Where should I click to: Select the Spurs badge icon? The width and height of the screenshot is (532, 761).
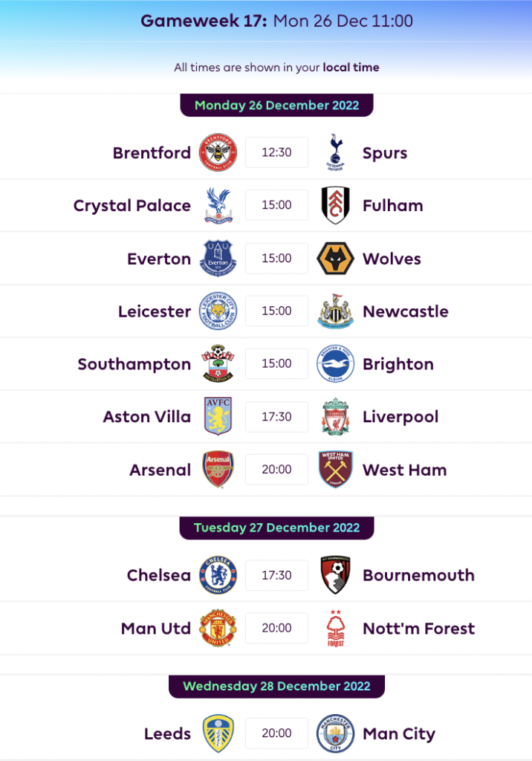(x=335, y=152)
